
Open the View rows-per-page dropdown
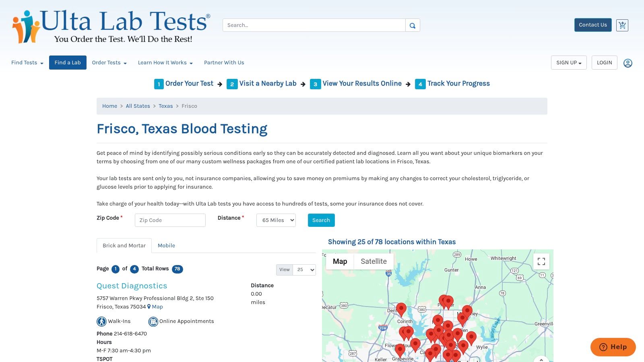304,269
